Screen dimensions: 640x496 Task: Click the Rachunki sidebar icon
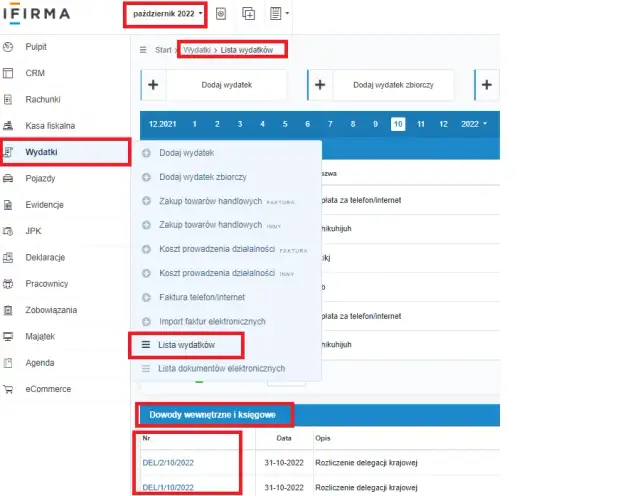8,100
